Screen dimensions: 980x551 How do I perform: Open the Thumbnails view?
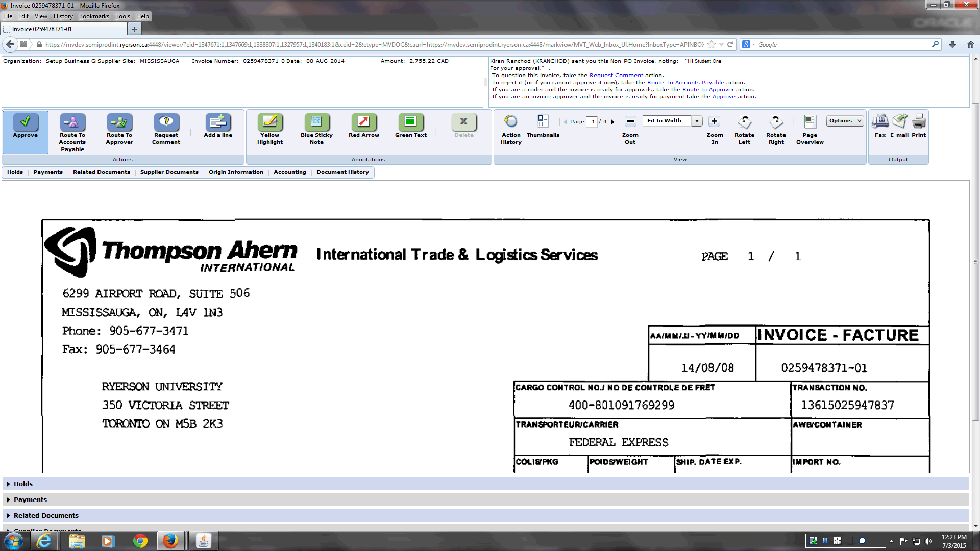543,121
